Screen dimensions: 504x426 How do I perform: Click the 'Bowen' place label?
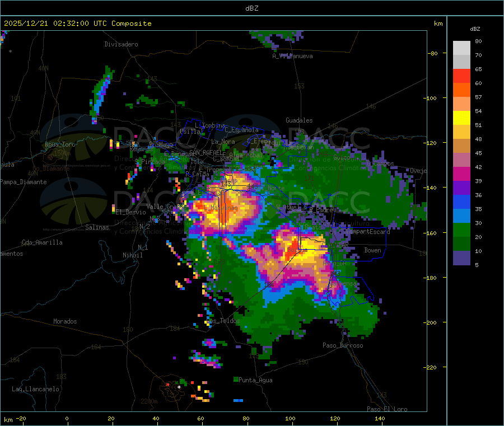372,250
